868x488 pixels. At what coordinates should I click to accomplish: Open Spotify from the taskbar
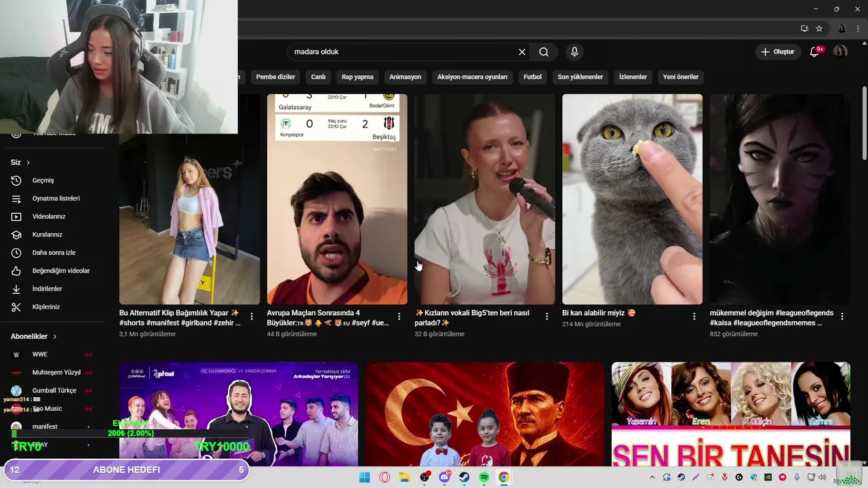484,477
